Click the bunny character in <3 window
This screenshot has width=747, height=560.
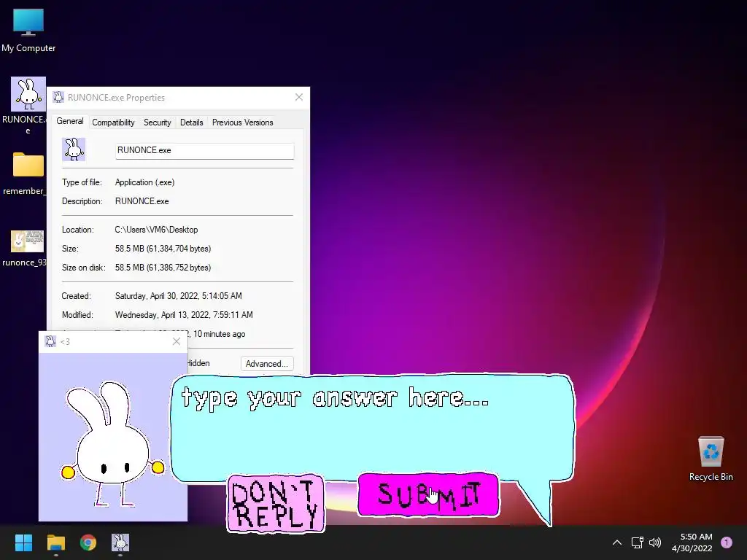(x=112, y=444)
